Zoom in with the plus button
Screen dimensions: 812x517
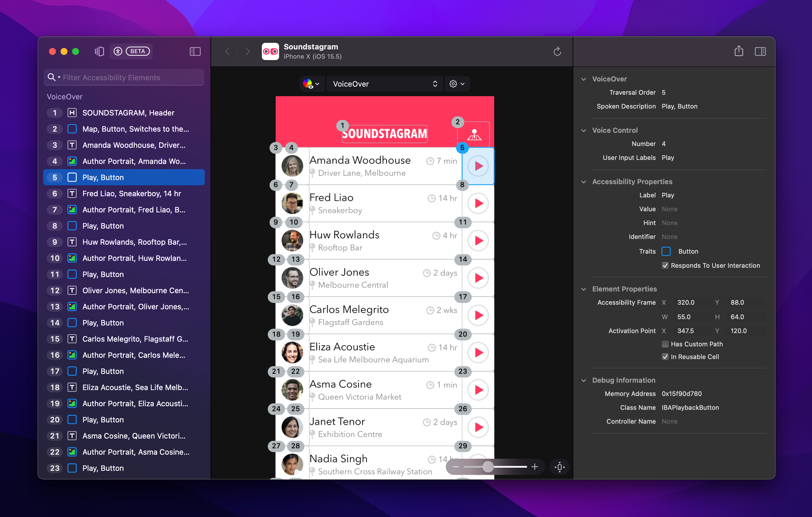[535, 467]
